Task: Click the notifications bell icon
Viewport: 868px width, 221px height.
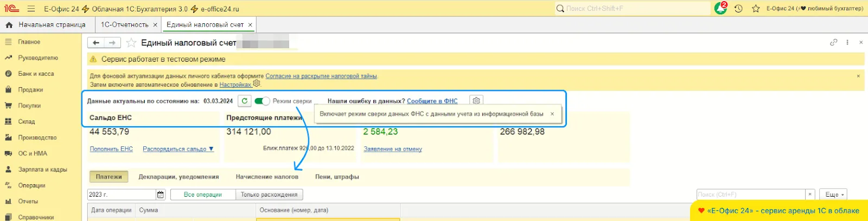Action: (x=720, y=9)
